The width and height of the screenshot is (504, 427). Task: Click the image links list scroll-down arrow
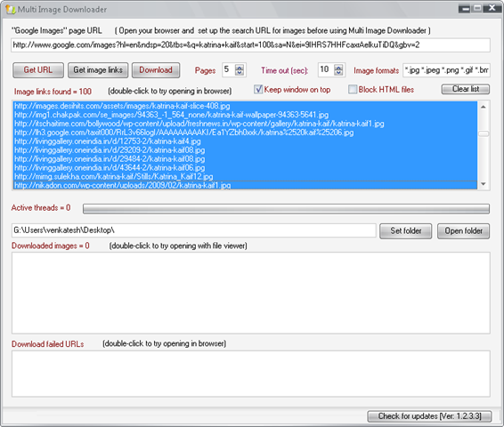484,184
